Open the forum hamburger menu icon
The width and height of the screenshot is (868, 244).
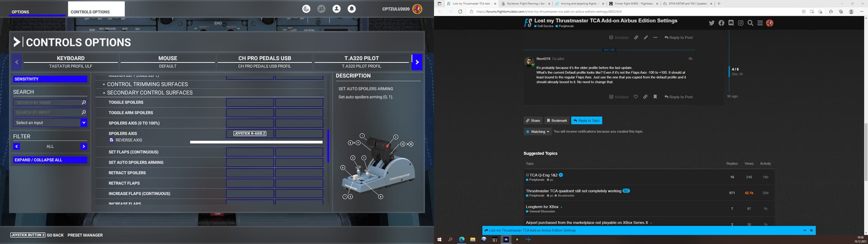click(760, 23)
